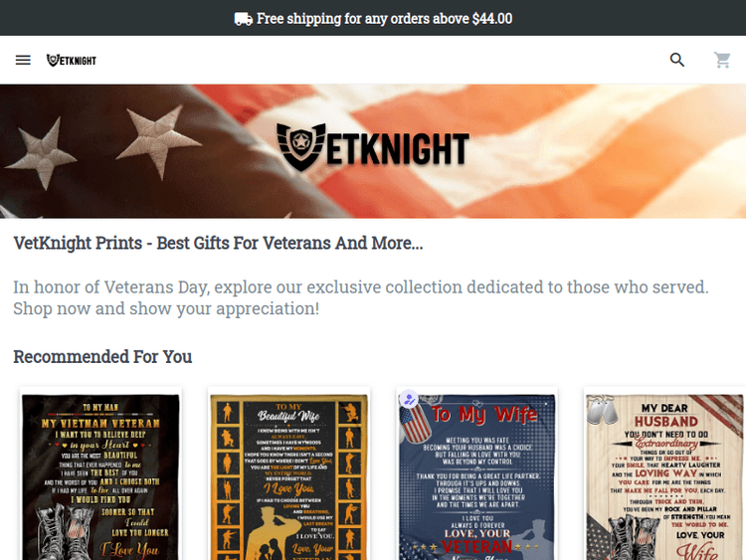
Task: Click the embroidered stars on flag banner
Action: 102,146
